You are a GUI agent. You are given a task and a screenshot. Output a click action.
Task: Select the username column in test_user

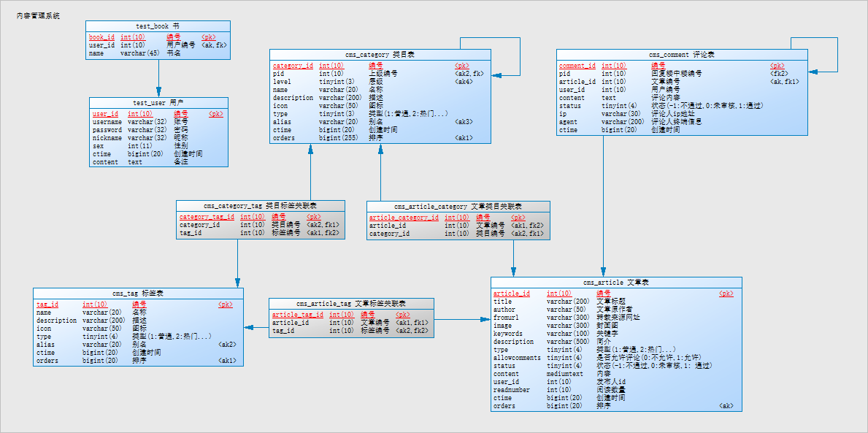[x=158, y=122]
